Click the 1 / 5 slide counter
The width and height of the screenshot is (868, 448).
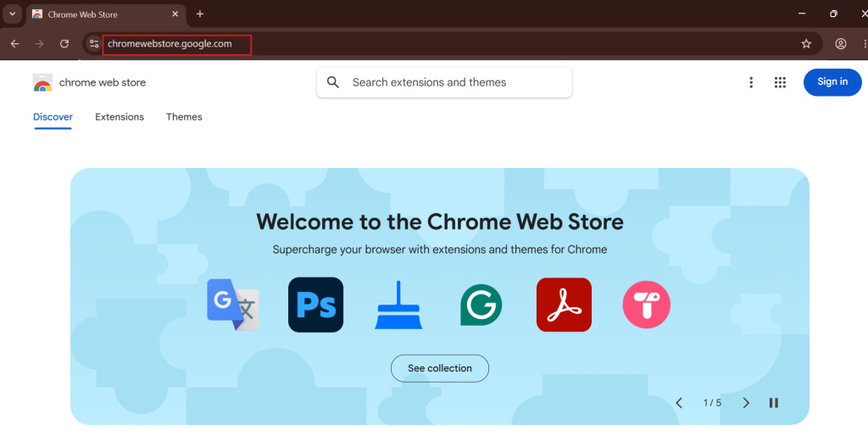712,403
